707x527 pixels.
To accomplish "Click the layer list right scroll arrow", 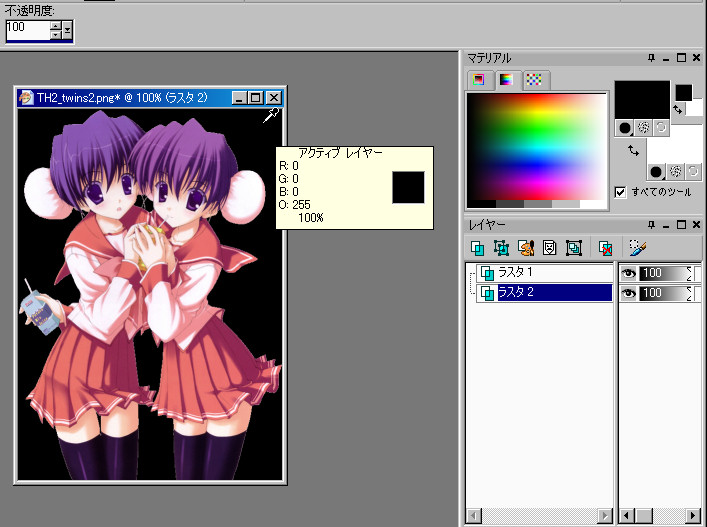I will pyautogui.click(x=605, y=515).
